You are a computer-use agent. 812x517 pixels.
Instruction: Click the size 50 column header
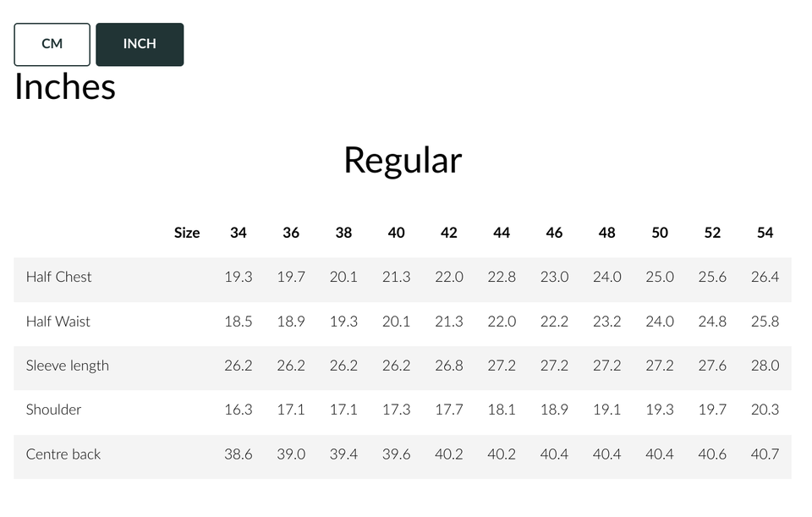(660, 233)
